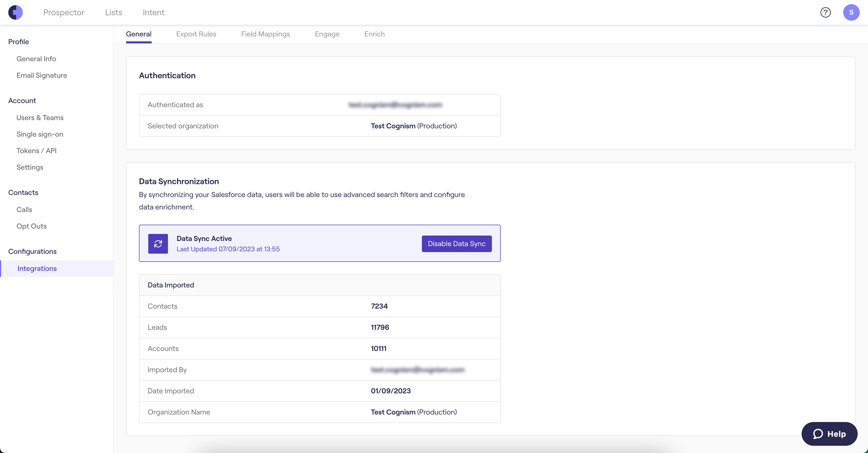Open Email Signature settings
The image size is (868, 453).
click(x=42, y=75)
